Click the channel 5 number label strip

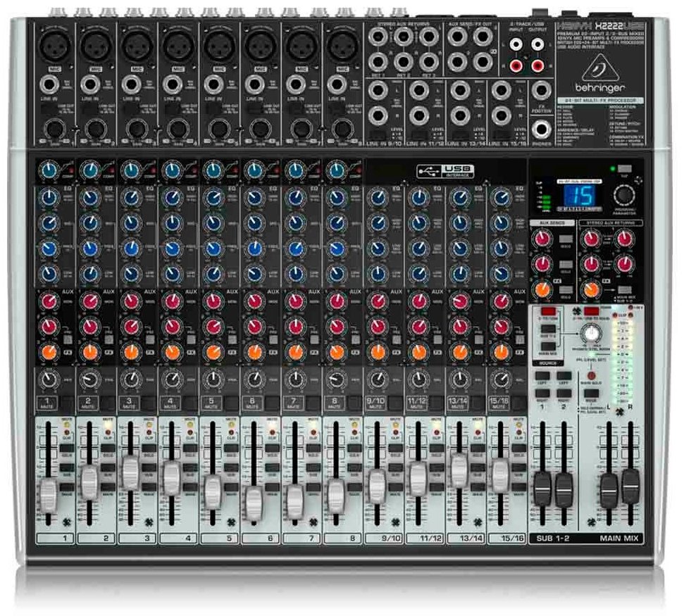[x=219, y=538]
